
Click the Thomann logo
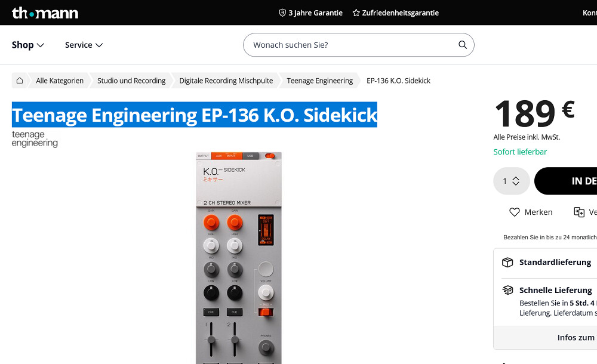pyautogui.click(x=45, y=13)
